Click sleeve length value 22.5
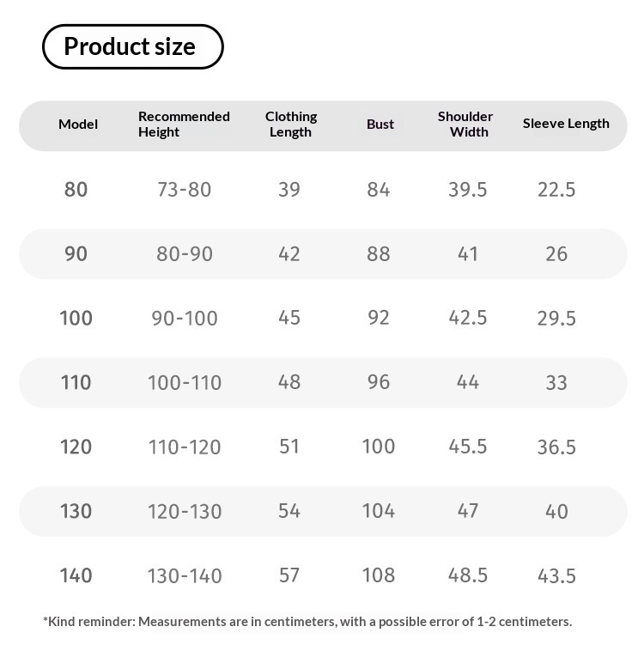Viewport: 644px width, 645px height. 556,190
